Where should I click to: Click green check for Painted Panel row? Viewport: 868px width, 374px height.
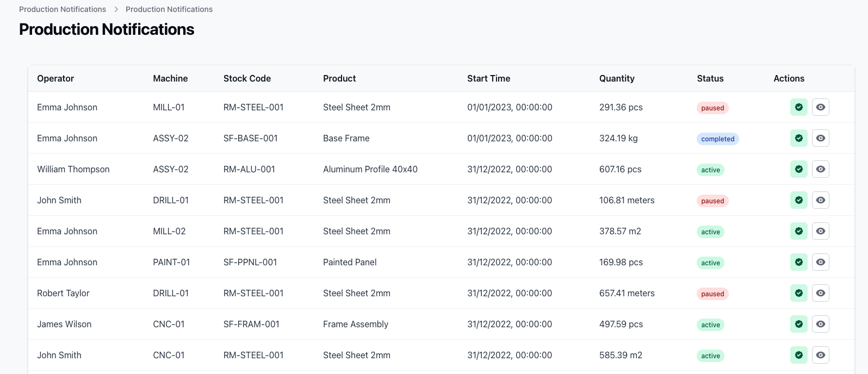pos(798,262)
